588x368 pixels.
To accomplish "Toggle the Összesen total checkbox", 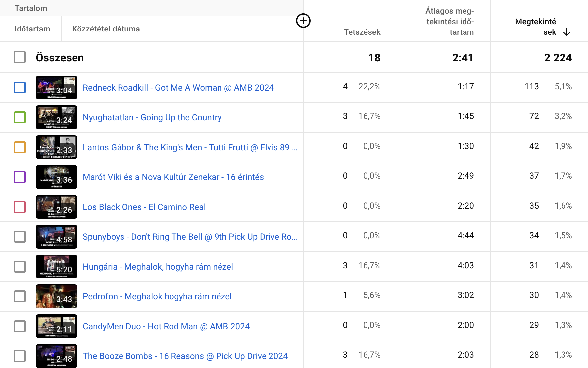I will tap(20, 57).
